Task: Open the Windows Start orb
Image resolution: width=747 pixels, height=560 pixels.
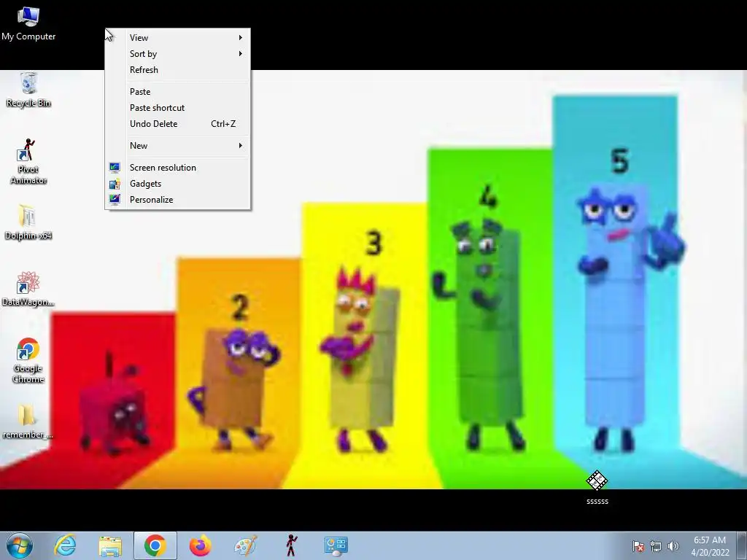Action: coord(20,545)
